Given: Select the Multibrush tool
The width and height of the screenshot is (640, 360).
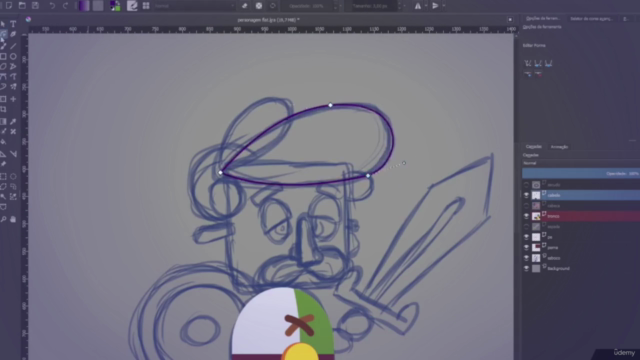Looking at the screenshot, I should pos(13,87).
